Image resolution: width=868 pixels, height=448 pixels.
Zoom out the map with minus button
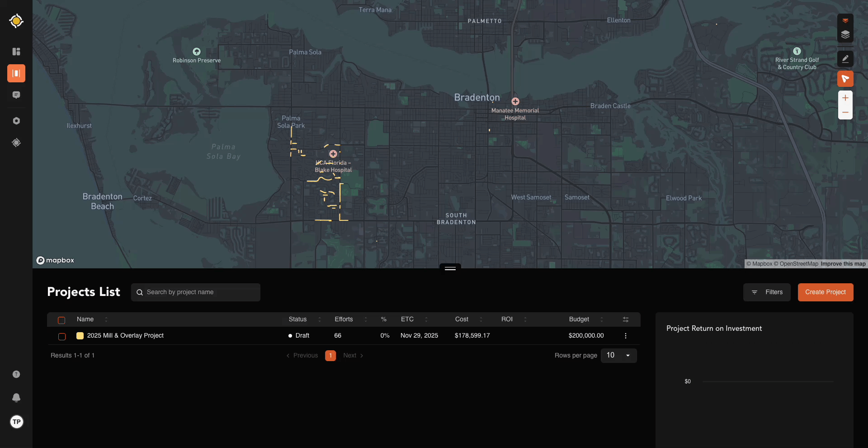[845, 113]
